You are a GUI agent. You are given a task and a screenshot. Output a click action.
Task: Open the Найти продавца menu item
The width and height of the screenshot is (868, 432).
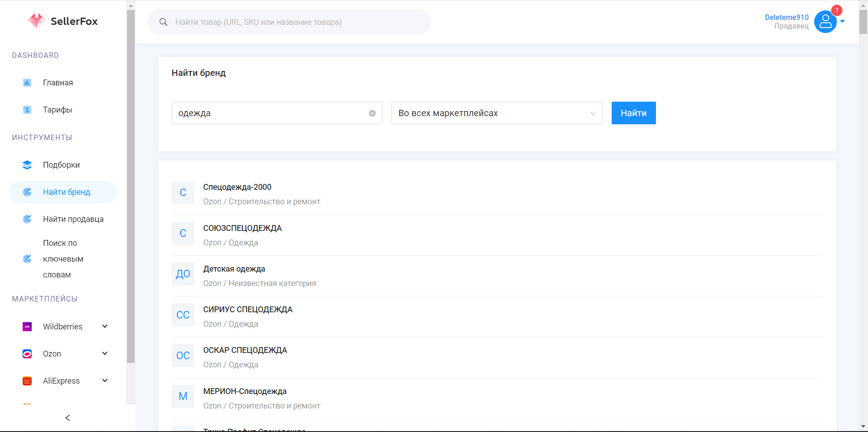tap(63, 219)
